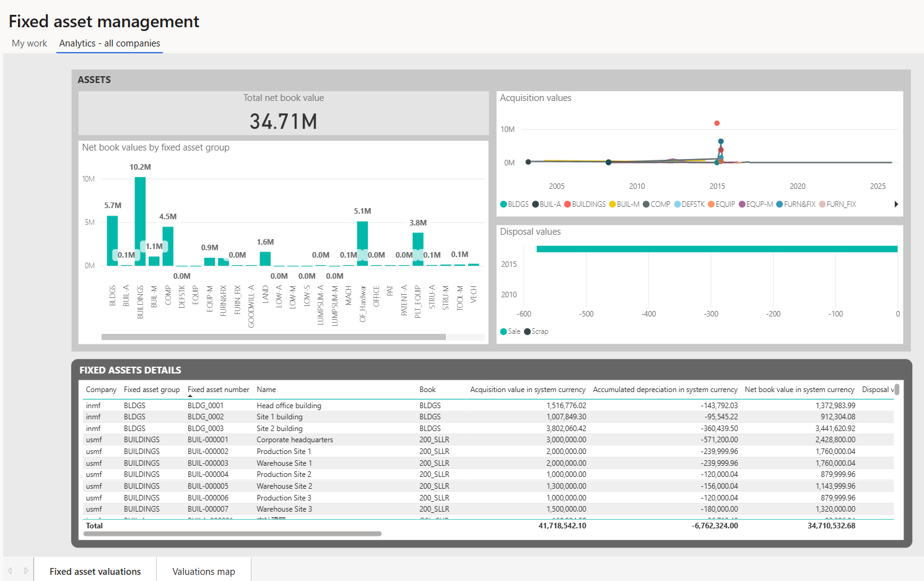Viewport: 924px width, 581px height.
Task: Sort by the Company column header
Action: (x=101, y=390)
